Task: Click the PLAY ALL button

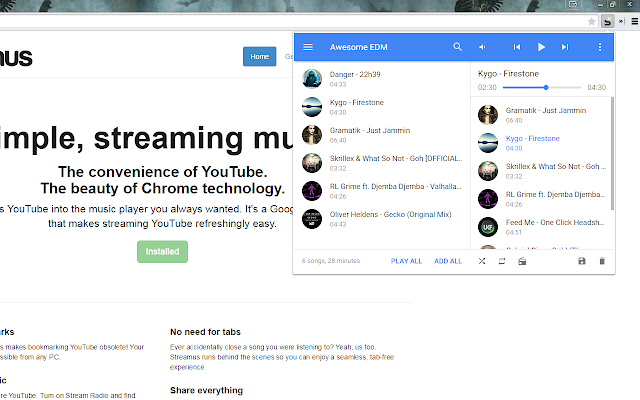Action: tap(406, 261)
